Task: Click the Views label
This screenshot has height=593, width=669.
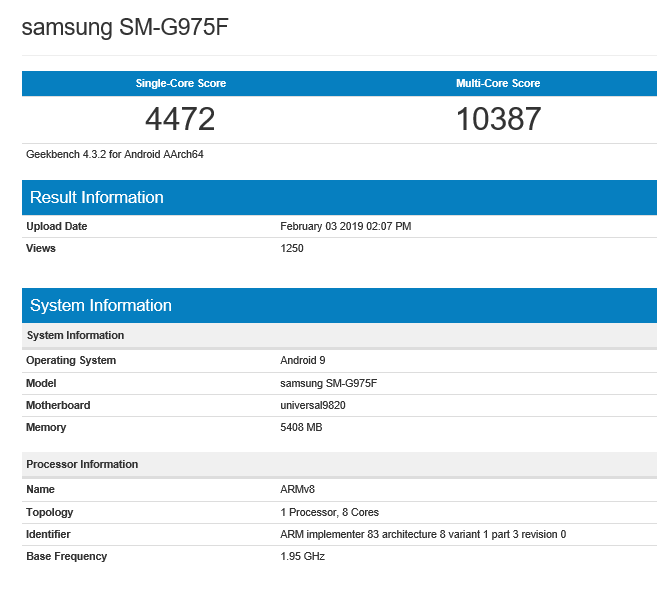Action: pos(41,248)
